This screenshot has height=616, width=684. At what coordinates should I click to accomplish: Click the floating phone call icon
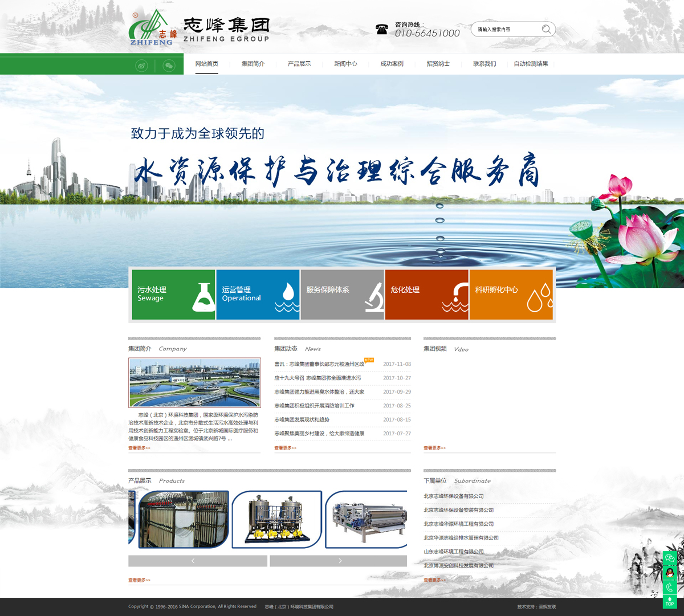[x=670, y=588]
